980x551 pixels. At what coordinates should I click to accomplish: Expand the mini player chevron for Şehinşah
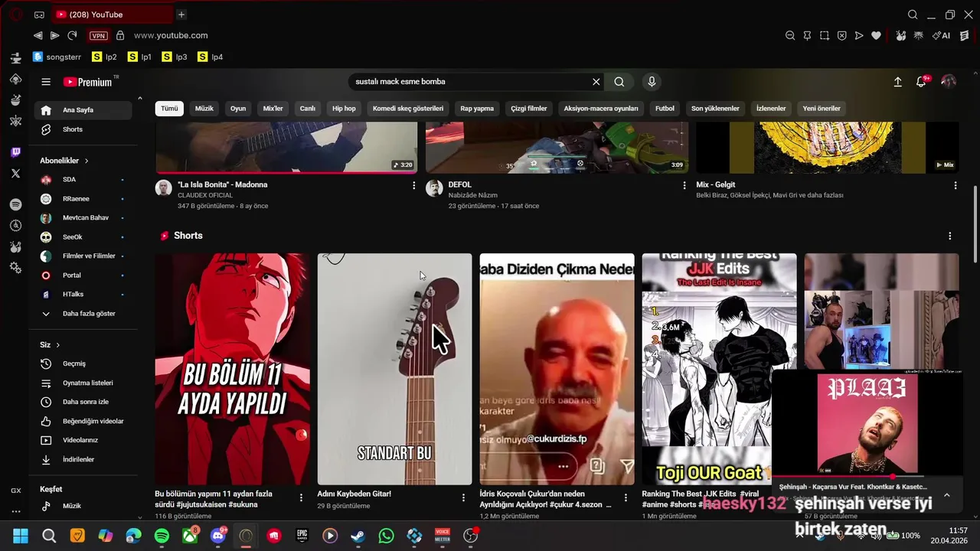coord(946,495)
